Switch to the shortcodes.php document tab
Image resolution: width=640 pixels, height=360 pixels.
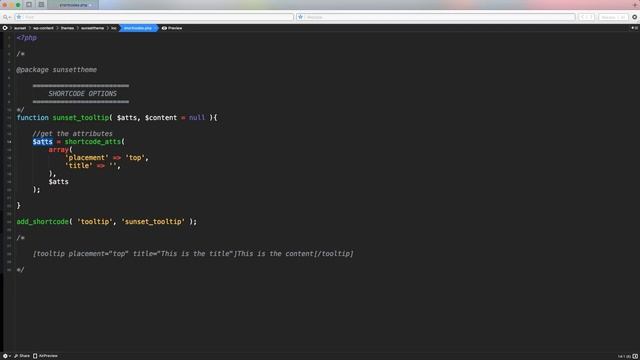(x=73, y=5)
